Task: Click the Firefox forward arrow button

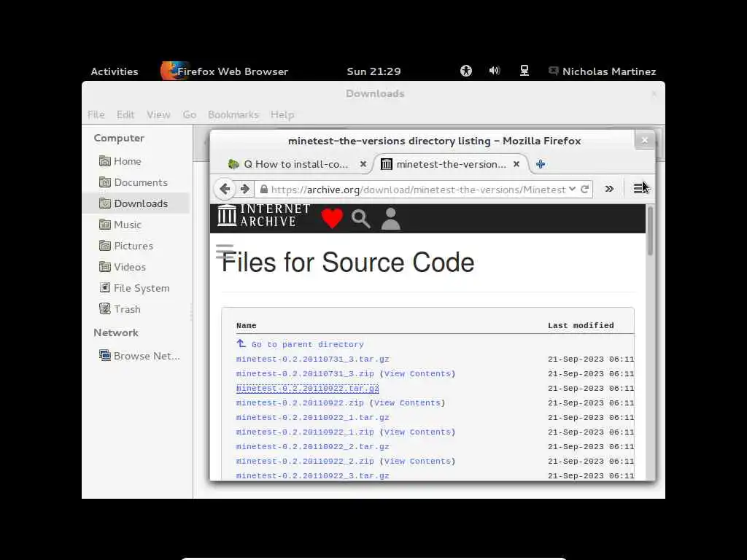Action: pyautogui.click(x=245, y=189)
